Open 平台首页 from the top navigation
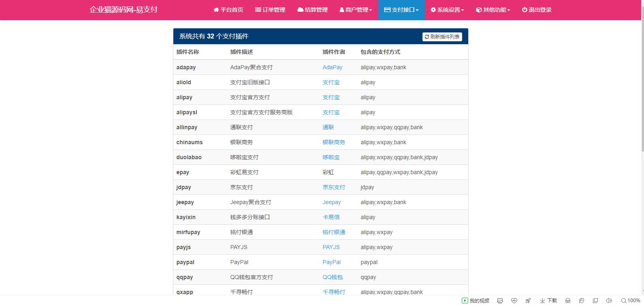Screen dimensions: 644x305 (228, 10)
